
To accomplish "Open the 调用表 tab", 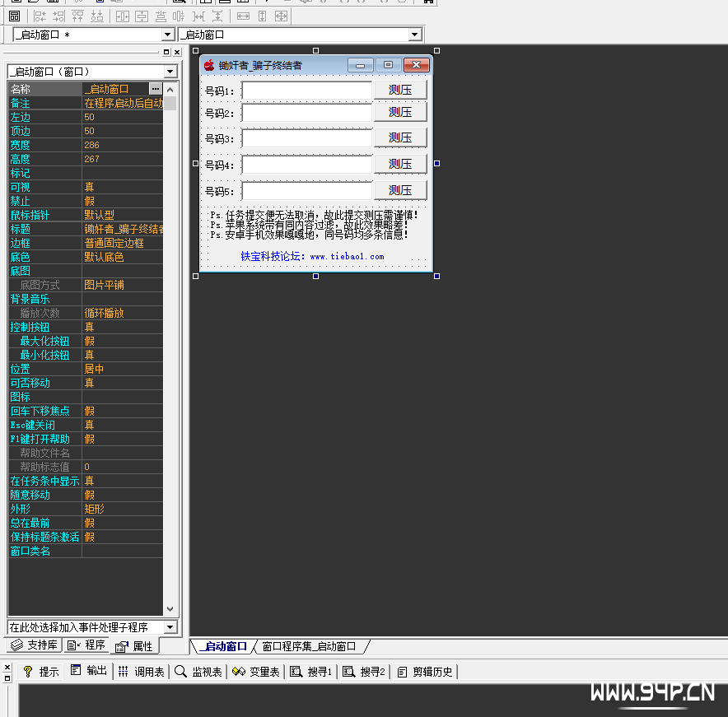I will [141, 672].
